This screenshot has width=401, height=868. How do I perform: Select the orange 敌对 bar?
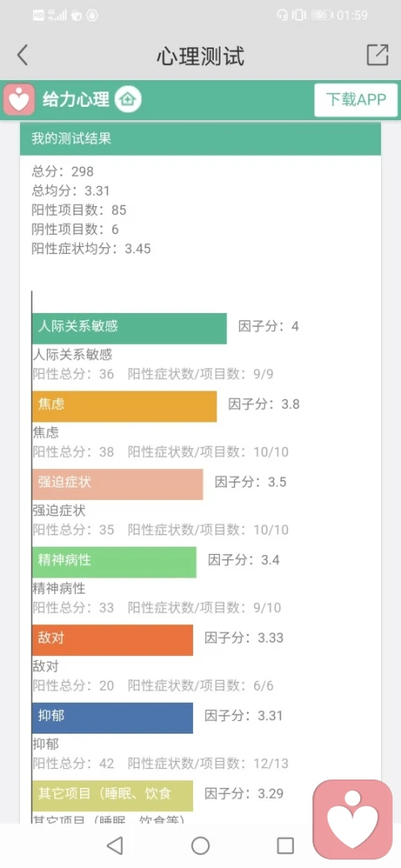coord(113,640)
